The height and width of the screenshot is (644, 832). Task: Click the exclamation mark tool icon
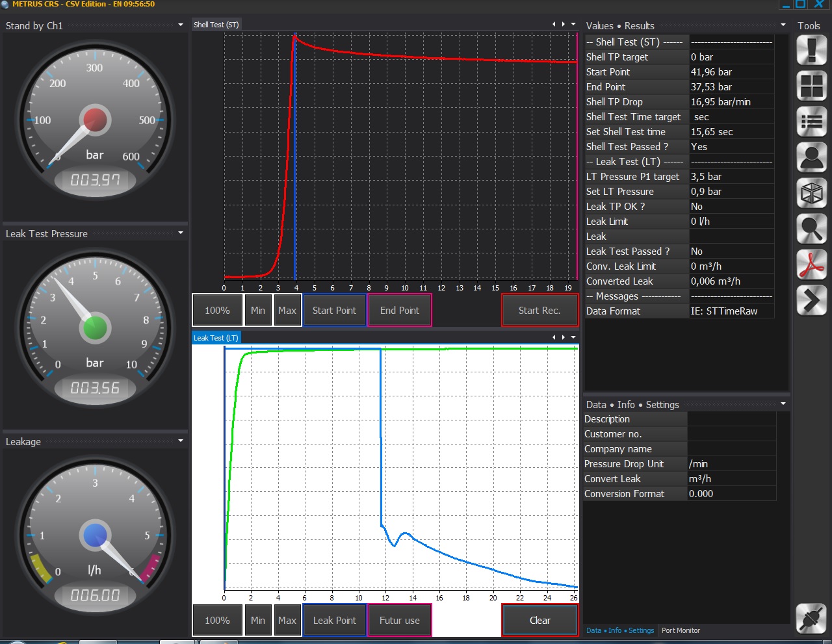click(811, 50)
